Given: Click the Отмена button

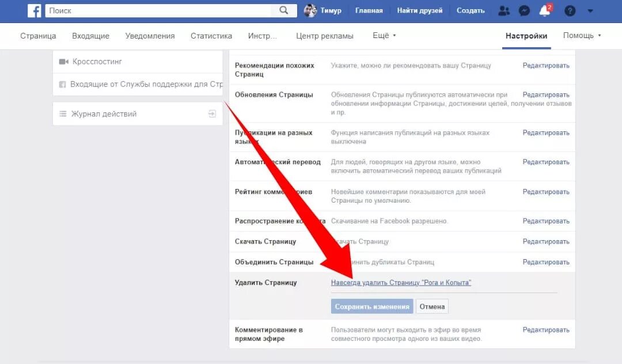Looking at the screenshot, I should click(x=432, y=306).
